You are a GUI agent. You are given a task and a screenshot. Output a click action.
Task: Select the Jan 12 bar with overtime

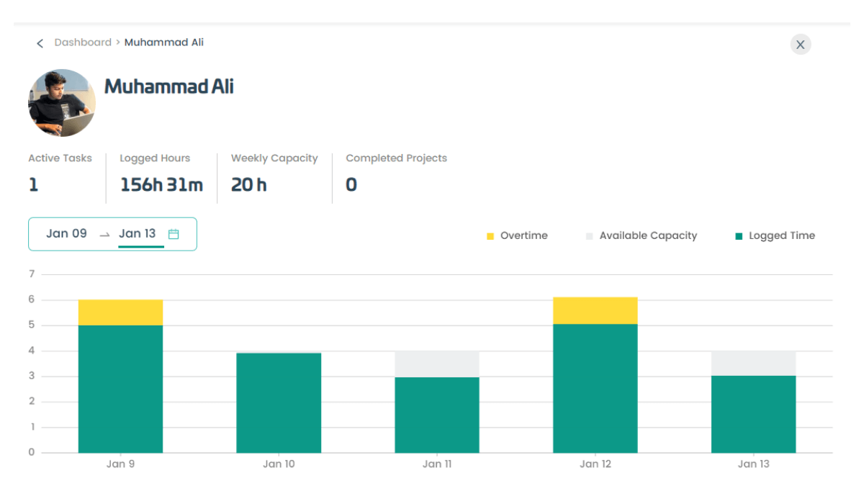(x=595, y=374)
